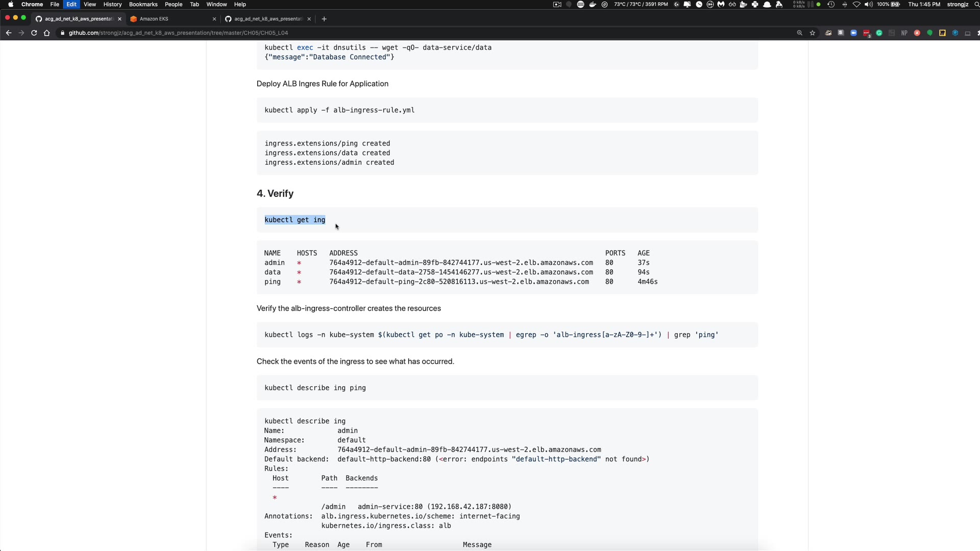This screenshot has height=551, width=980.
Task: Click the browser back arrow
Action: [9, 33]
